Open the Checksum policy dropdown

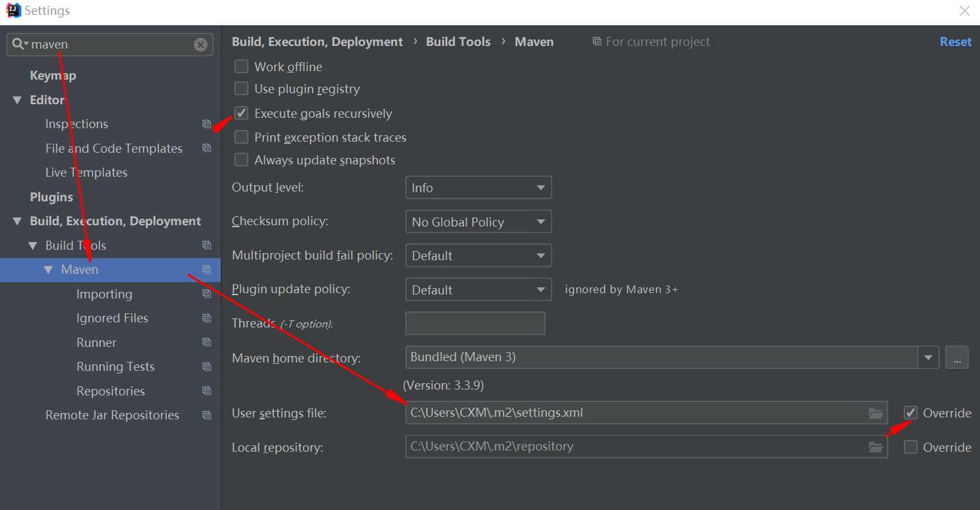[x=478, y=222]
